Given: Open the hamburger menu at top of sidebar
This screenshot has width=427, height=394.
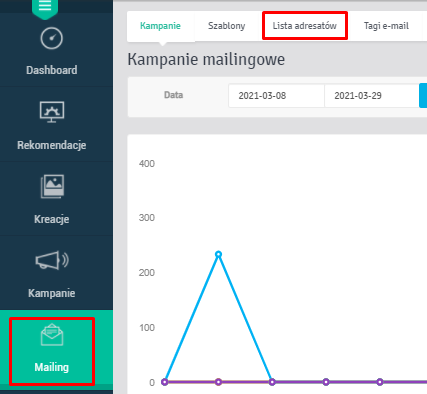Looking at the screenshot, I should click(45, 7).
